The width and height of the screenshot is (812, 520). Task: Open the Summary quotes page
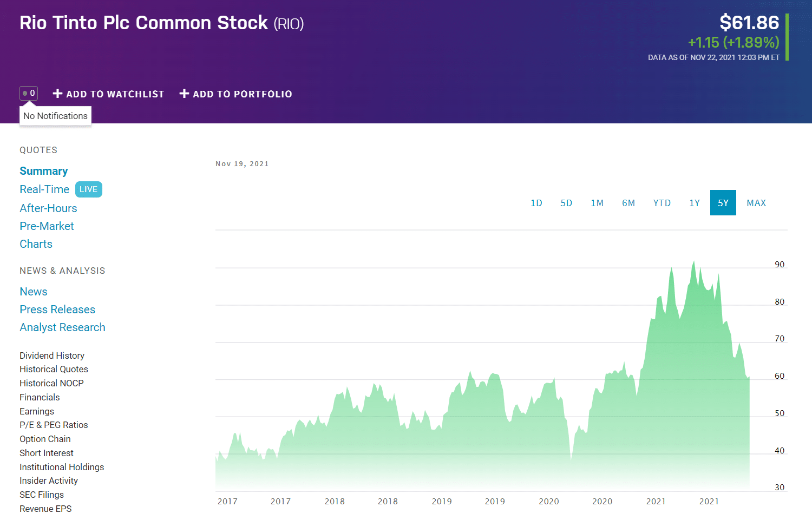44,171
